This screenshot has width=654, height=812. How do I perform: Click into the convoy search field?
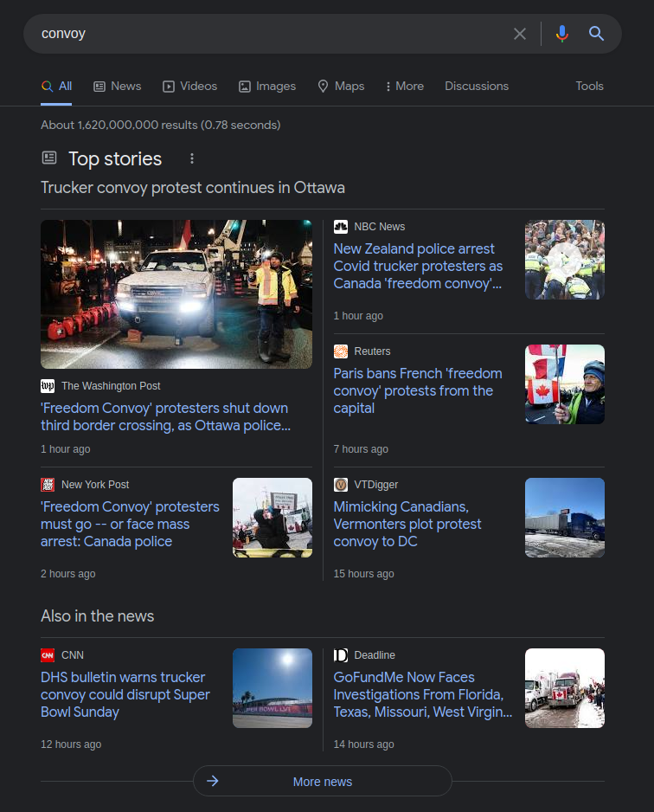(x=269, y=34)
